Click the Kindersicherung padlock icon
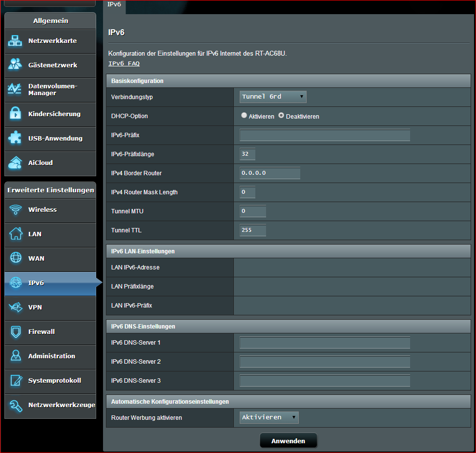 [x=15, y=114]
